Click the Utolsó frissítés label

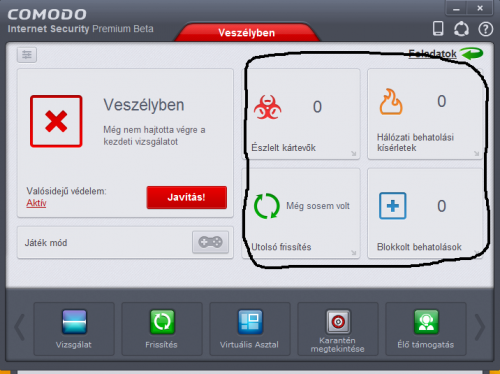[281, 247]
